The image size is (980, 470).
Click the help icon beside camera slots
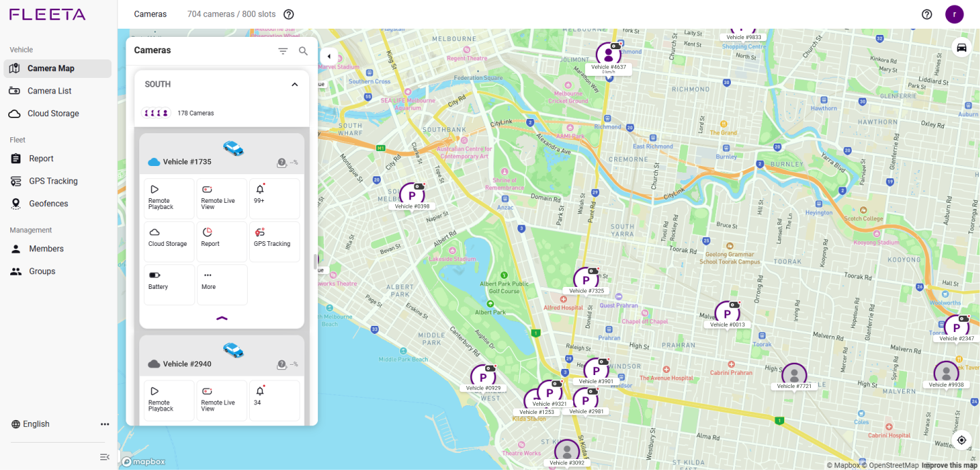point(289,14)
